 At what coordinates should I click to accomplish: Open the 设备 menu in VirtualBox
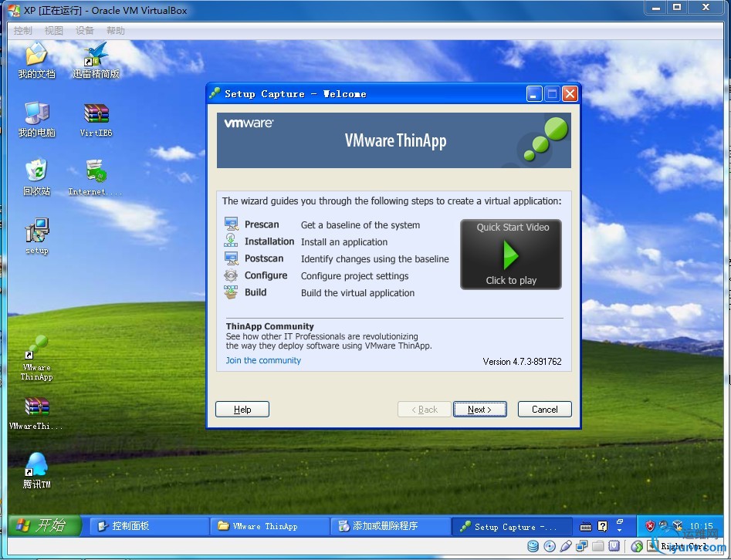(x=85, y=31)
